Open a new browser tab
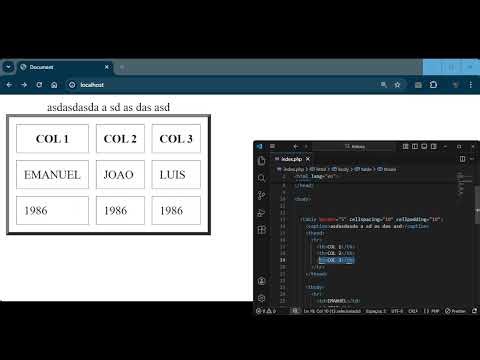 point(122,67)
